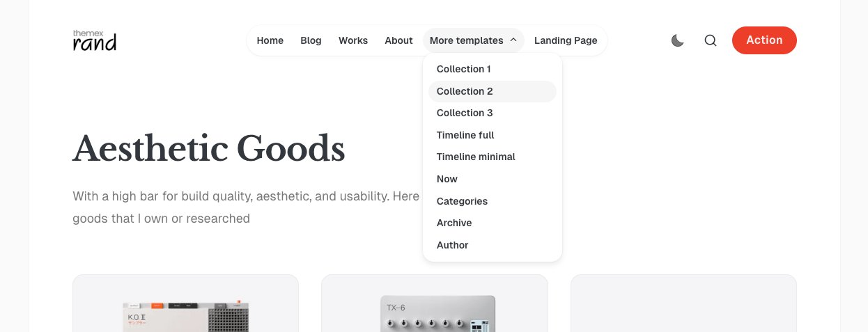Toggle dark mode with the moon icon

coord(677,40)
